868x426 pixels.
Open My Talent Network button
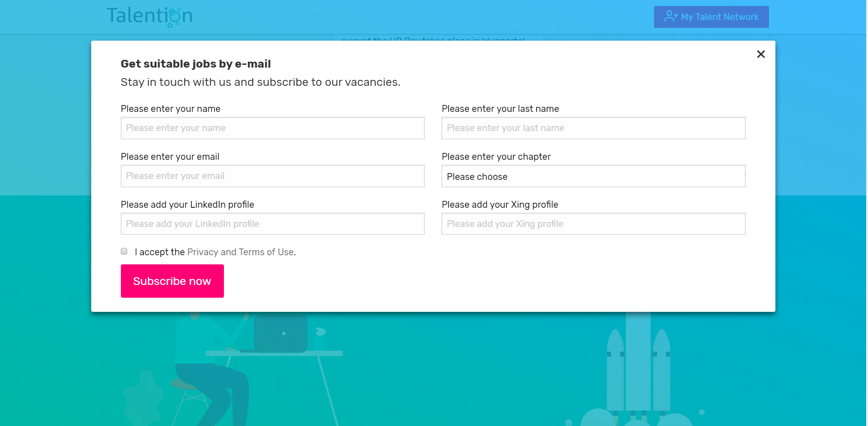[x=711, y=17]
